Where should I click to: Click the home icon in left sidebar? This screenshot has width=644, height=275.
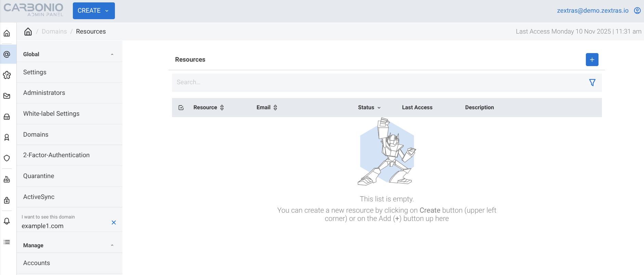pos(7,33)
